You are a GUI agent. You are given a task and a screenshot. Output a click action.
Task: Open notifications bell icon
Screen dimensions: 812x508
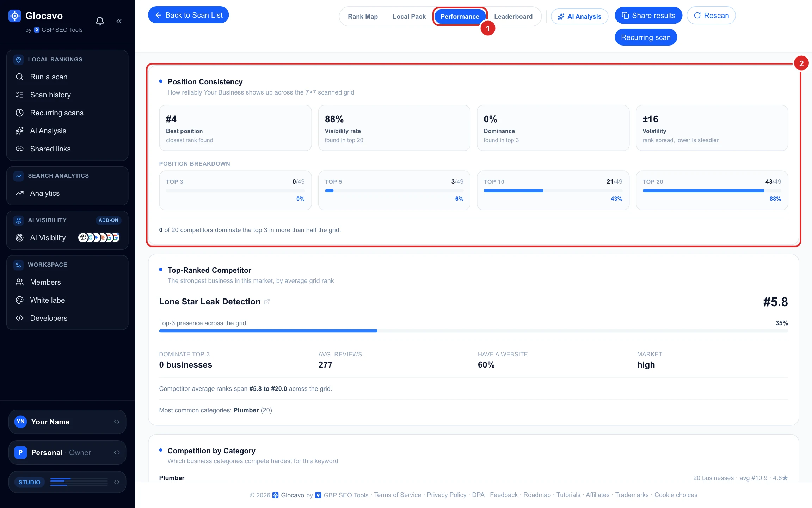click(x=100, y=21)
